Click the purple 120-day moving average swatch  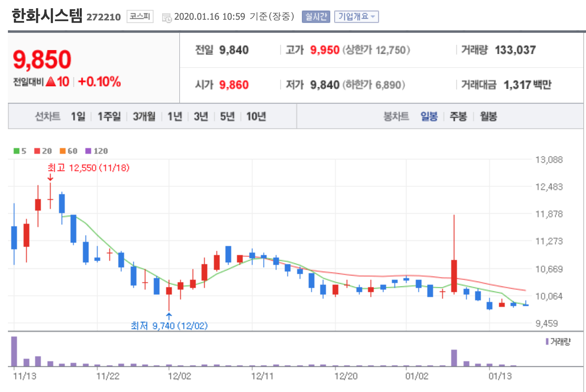click(x=88, y=151)
